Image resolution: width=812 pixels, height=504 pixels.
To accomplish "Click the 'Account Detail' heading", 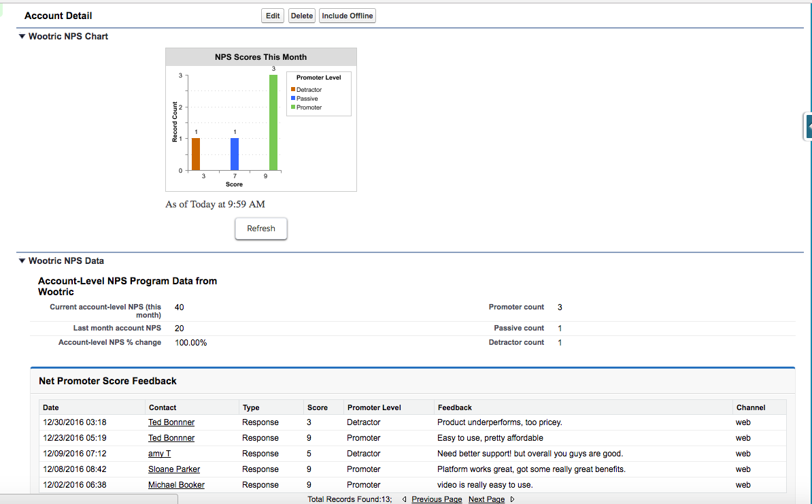I will 58,16.
